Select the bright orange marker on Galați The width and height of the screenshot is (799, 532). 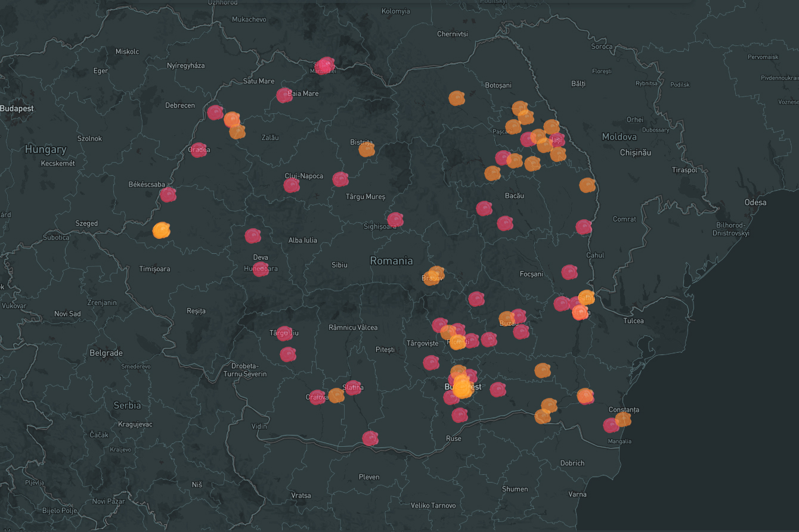pos(586,297)
